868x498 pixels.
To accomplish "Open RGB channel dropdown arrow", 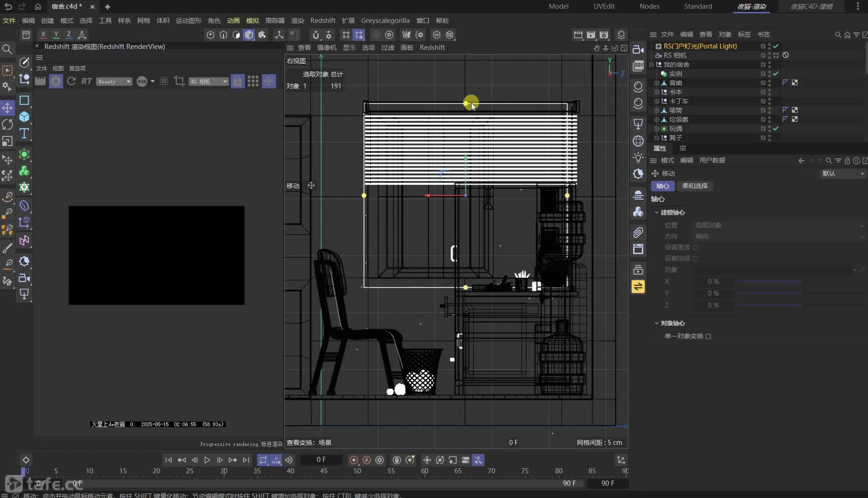I will point(153,82).
